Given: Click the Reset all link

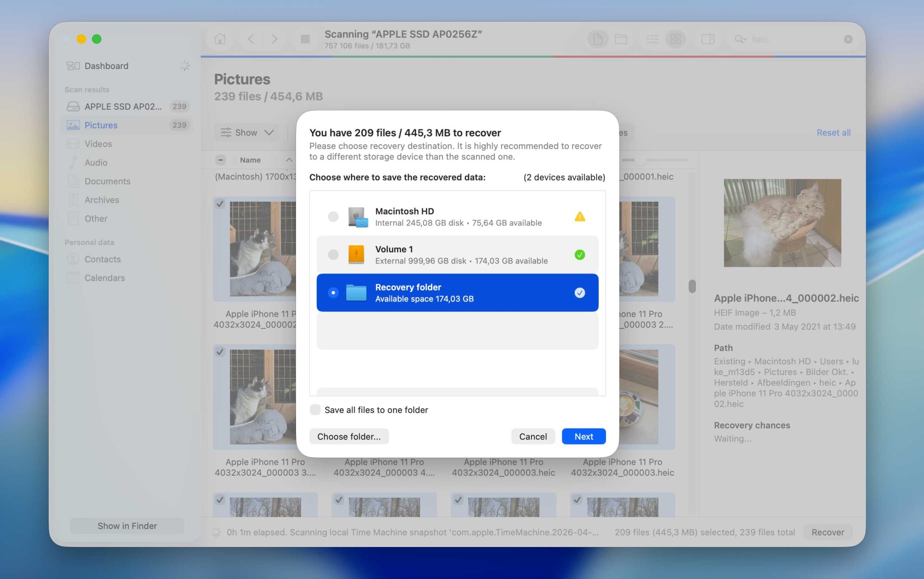Looking at the screenshot, I should (x=833, y=133).
